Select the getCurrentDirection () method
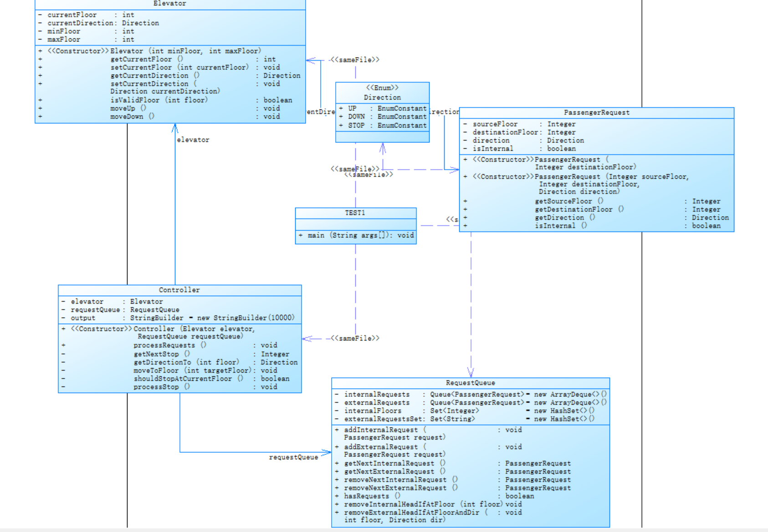 (x=169, y=76)
